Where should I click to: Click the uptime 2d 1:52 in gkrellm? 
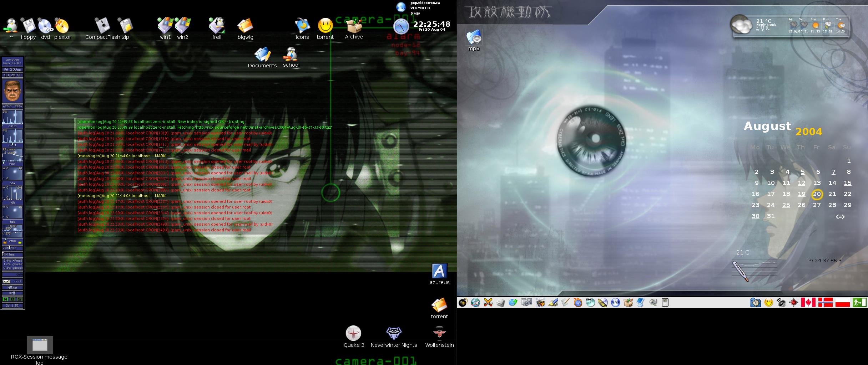tap(12, 305)
